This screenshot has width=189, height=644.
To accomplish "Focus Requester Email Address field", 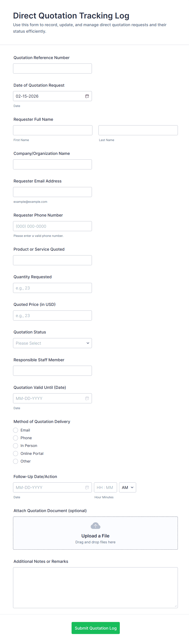I will 52,192.
